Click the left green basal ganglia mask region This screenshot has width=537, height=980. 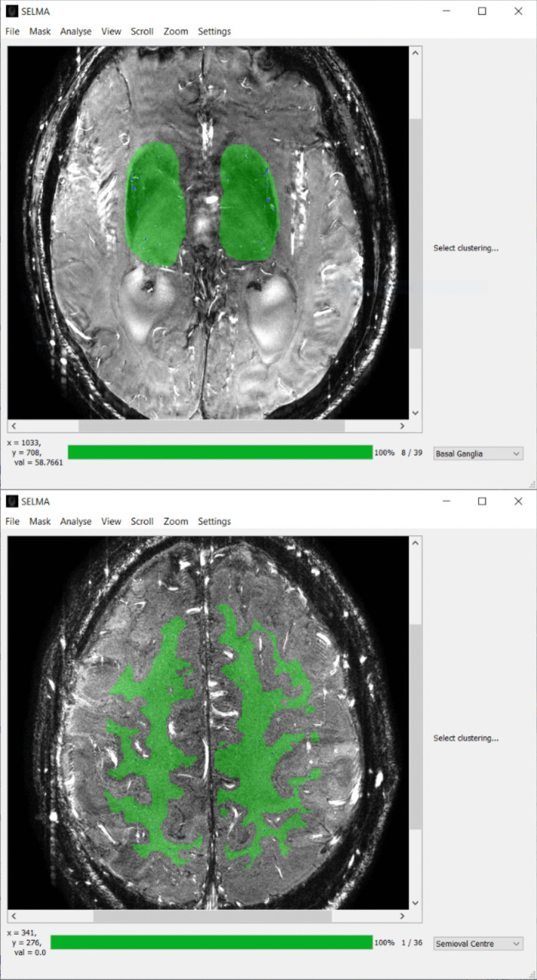click(x=155, y=204)
